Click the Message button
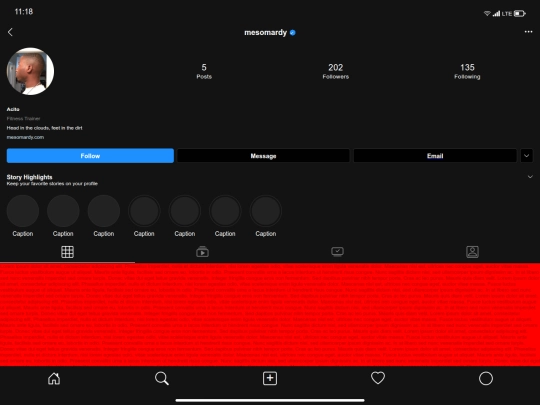 click(263, 156)
